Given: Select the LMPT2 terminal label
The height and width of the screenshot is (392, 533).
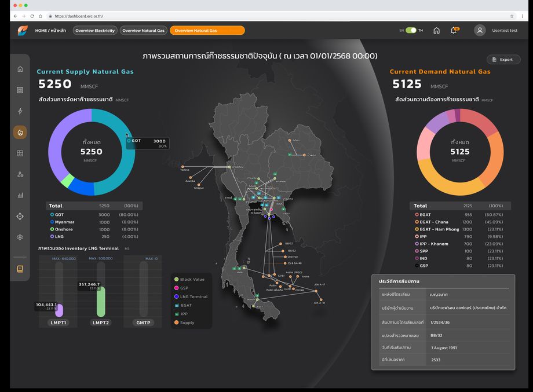Looking at the screenshot, I should coord(101,323).
